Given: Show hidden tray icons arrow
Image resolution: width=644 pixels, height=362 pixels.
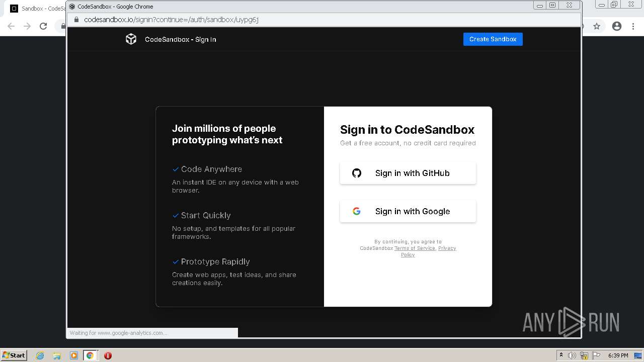Looking at the screenshot, I should click(561, 355).
